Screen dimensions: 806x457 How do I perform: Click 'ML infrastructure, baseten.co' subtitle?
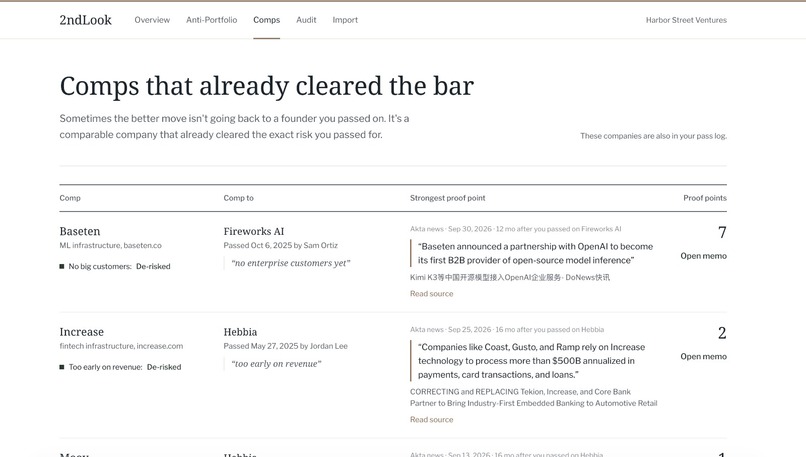click(111, 245)
